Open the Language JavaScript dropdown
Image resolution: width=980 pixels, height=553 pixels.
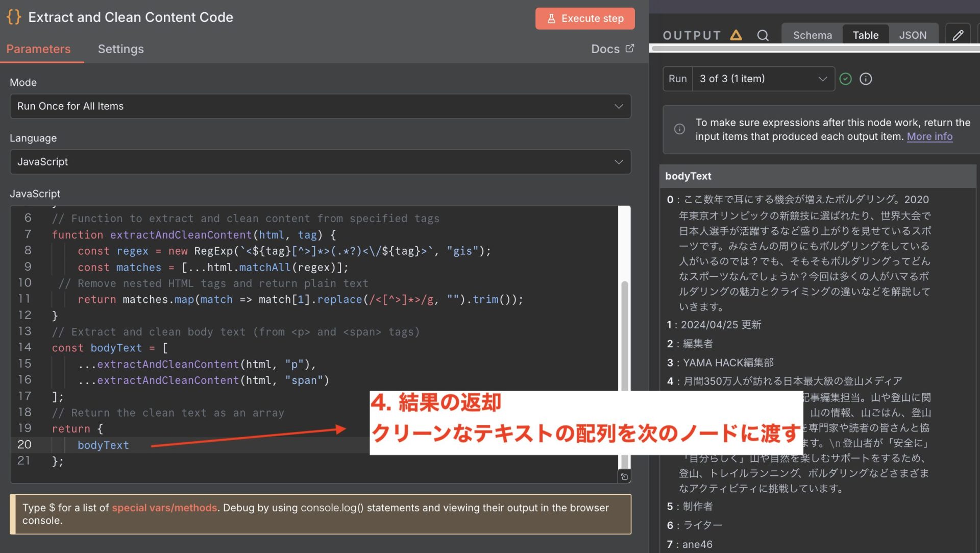tap(320, 162)
